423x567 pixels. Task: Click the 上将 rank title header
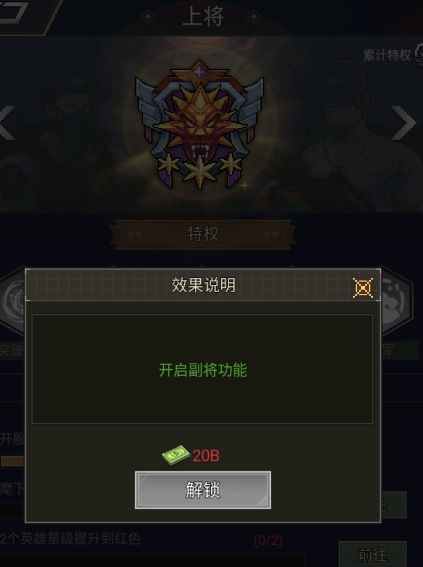pos(203,16)
